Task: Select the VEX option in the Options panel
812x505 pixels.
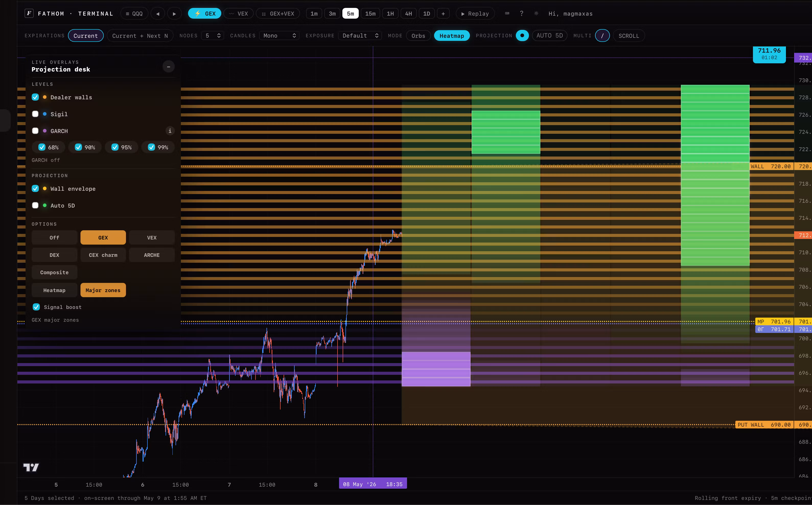Action: [152, 237]
